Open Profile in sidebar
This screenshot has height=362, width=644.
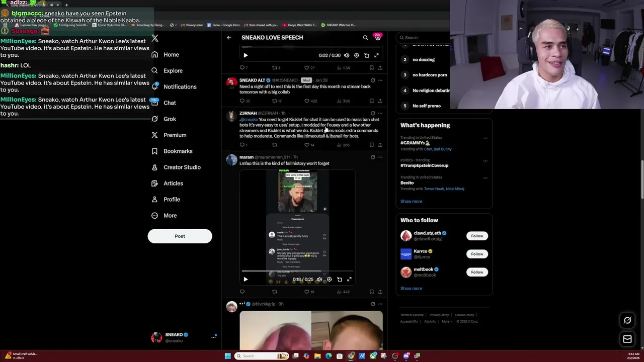tap(166, 200)
